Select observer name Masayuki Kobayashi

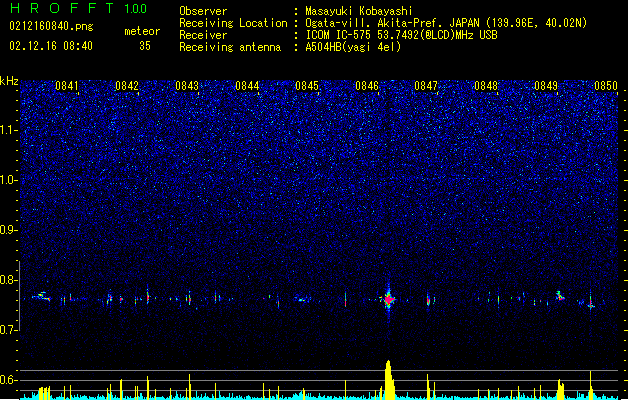[359, 11]
